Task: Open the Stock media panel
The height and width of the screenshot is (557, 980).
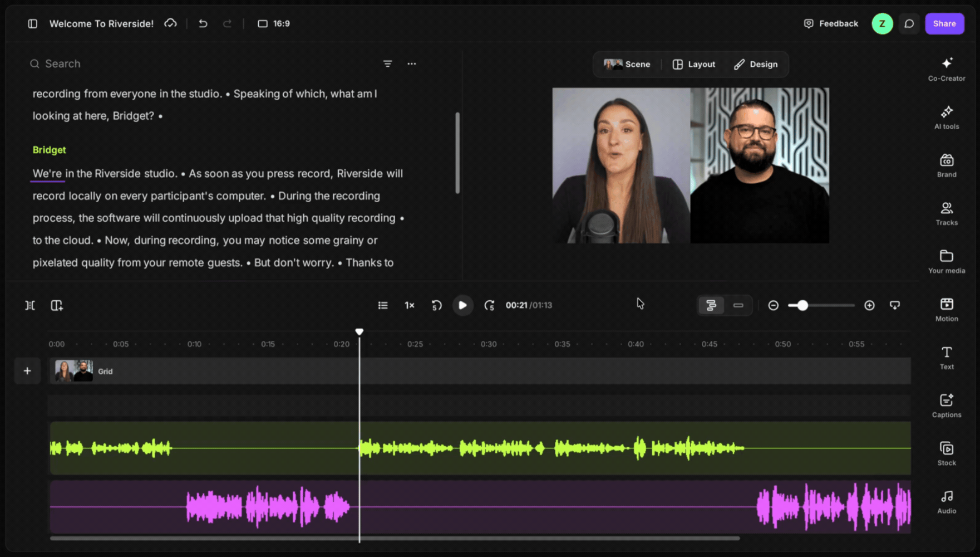Action: pyautogui.click(x=947, y=453)
